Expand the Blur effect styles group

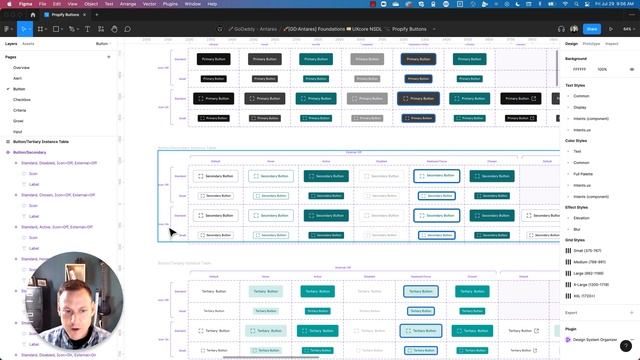568,229
